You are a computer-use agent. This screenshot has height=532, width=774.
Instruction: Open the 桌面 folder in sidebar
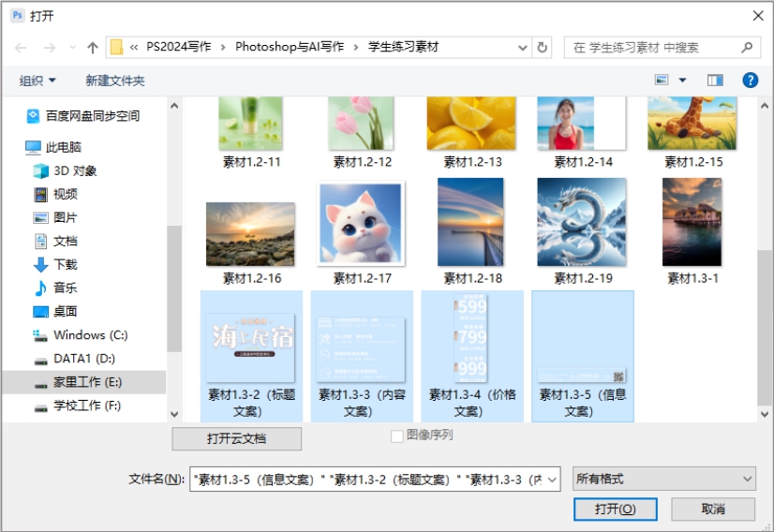point(55,311)
